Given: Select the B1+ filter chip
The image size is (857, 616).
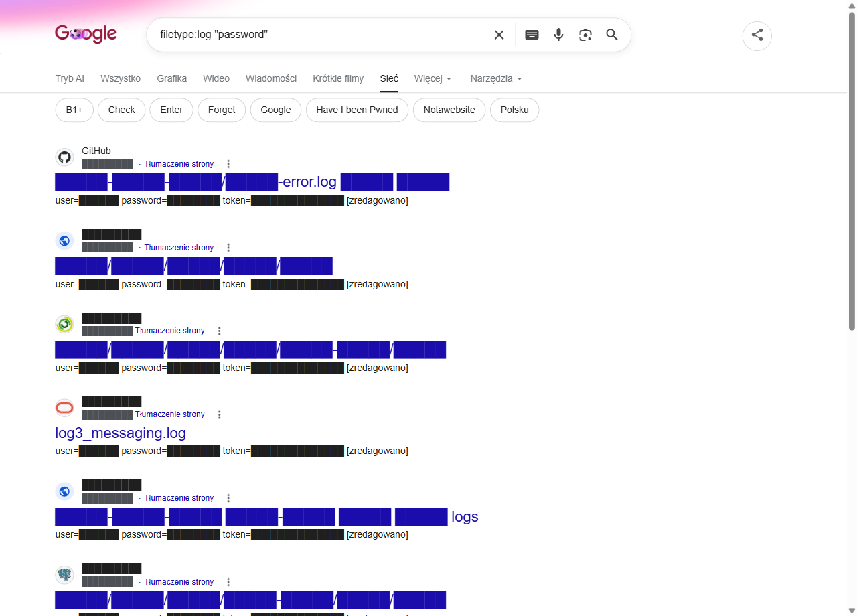Looking at the screenshot, I should pos(74,110).
